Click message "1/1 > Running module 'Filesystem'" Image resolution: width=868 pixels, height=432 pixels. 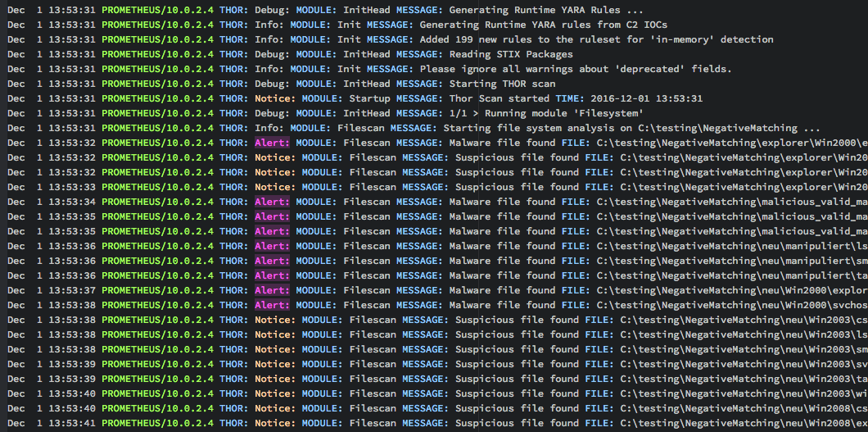(x=546, y=114)
